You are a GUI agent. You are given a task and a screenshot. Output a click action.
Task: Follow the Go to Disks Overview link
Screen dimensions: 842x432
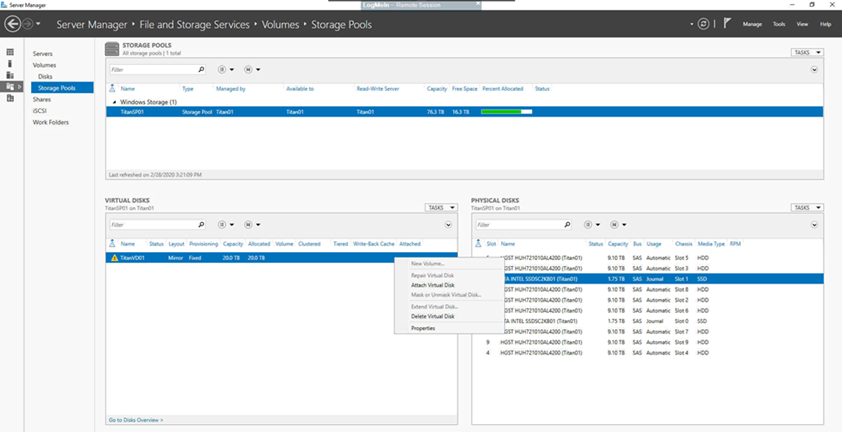pos(136,420)
